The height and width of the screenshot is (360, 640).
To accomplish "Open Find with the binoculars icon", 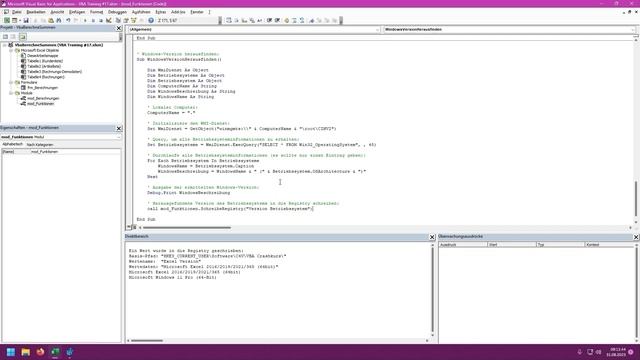I will (59, 20).
